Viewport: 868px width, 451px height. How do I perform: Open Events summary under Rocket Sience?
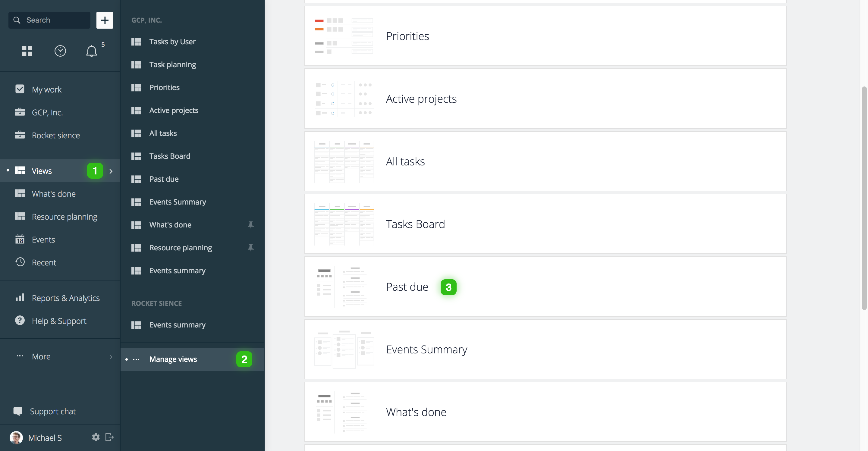[x=192, y=325]
